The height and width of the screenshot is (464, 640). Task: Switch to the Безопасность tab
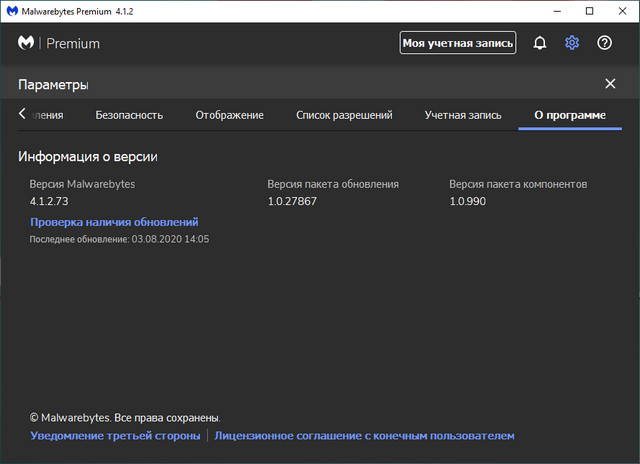click(129, 115)
